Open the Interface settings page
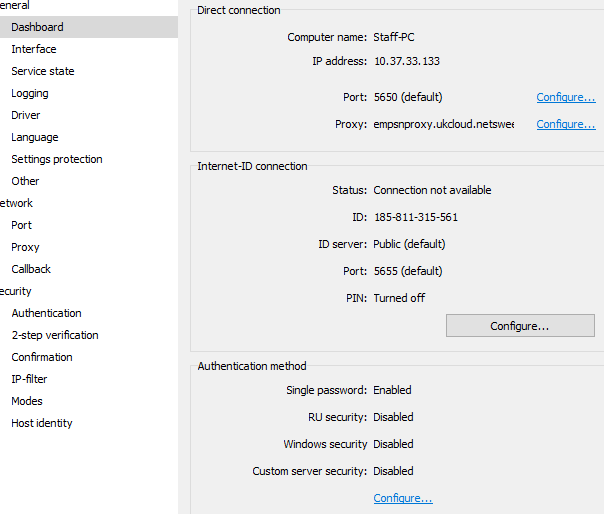 [x=34, y=49]
